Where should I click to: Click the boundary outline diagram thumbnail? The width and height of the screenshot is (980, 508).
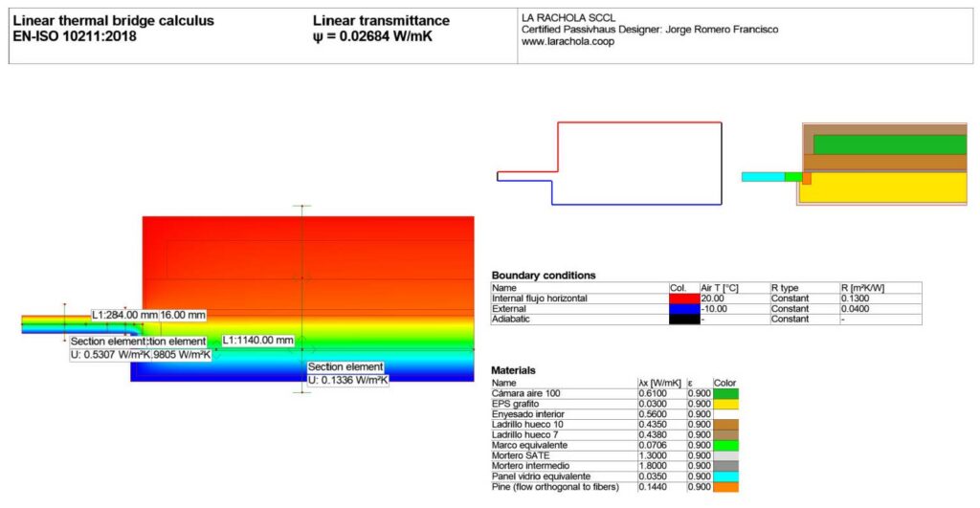(x=610, y=163)
